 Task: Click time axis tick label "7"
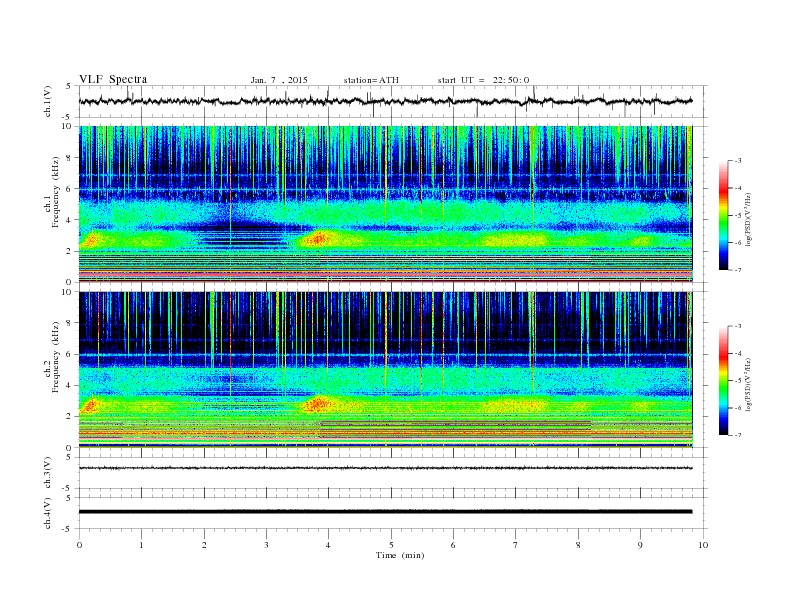tap(516, 545)
